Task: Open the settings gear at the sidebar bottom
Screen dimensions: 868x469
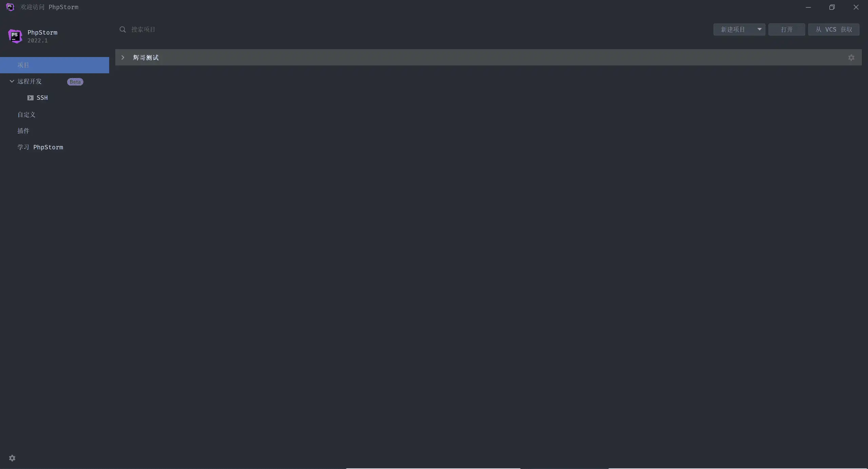Action: (x=12, y=458)
